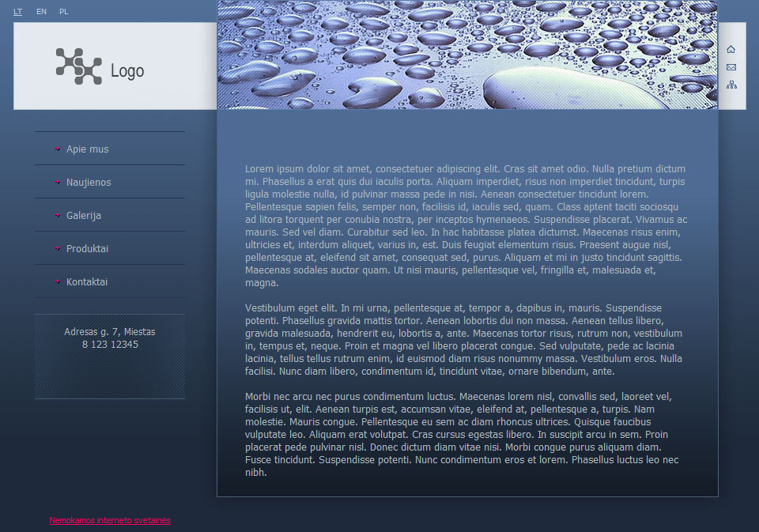Click the paragraph starting Morbi nec arcu
This screenshot has width=759, height=532.
pos(462,435)
